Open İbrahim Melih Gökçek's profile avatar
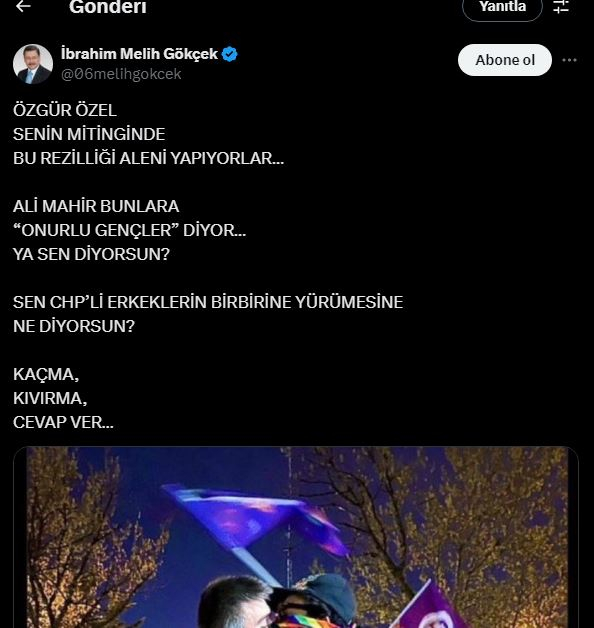Image resolution: width=594 pixels, height=628 pixels. coord(33,64)
